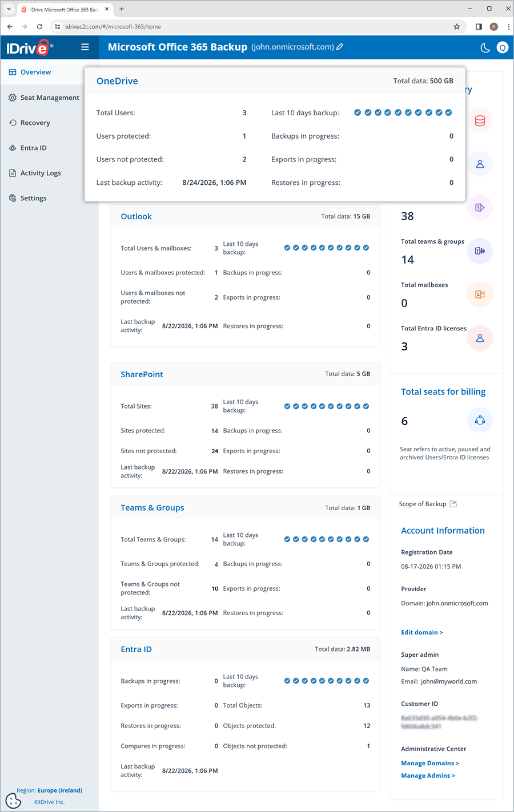
Task: Click first SharePoint backup status checkmark
Action: tap(287, 406)
